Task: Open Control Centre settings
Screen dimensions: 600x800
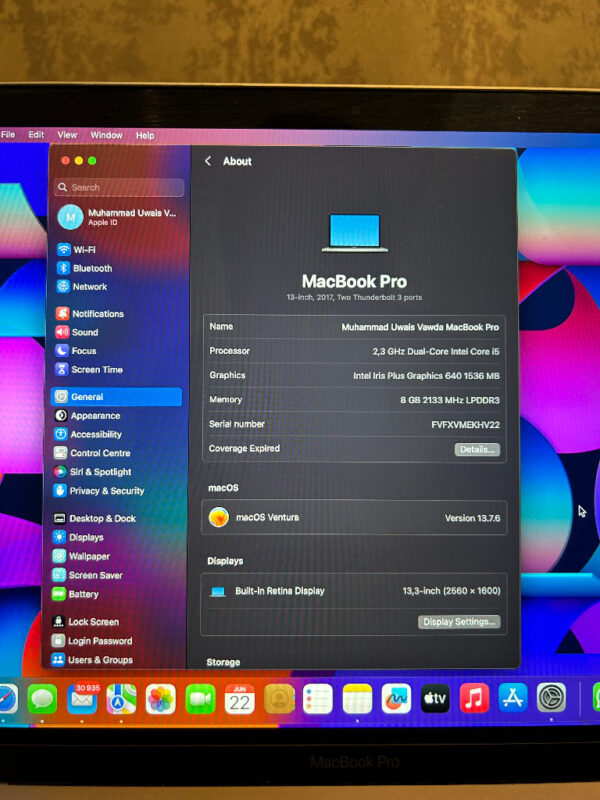Action: coord(92,453)
